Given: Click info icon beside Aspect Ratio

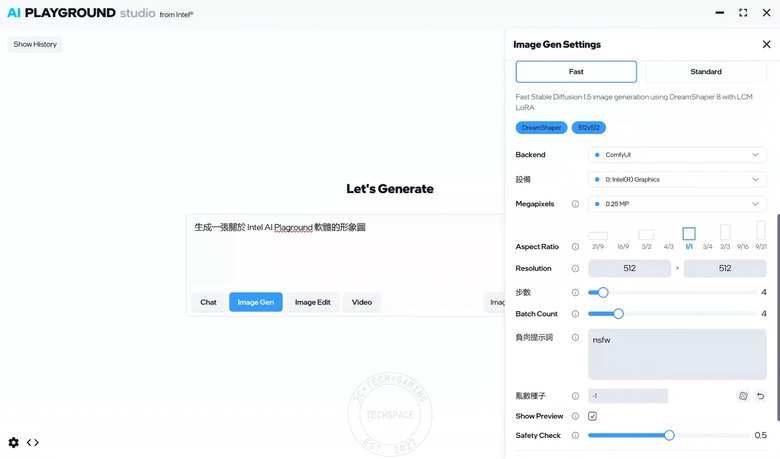Looking at the screenshot, I should point(575,247).
